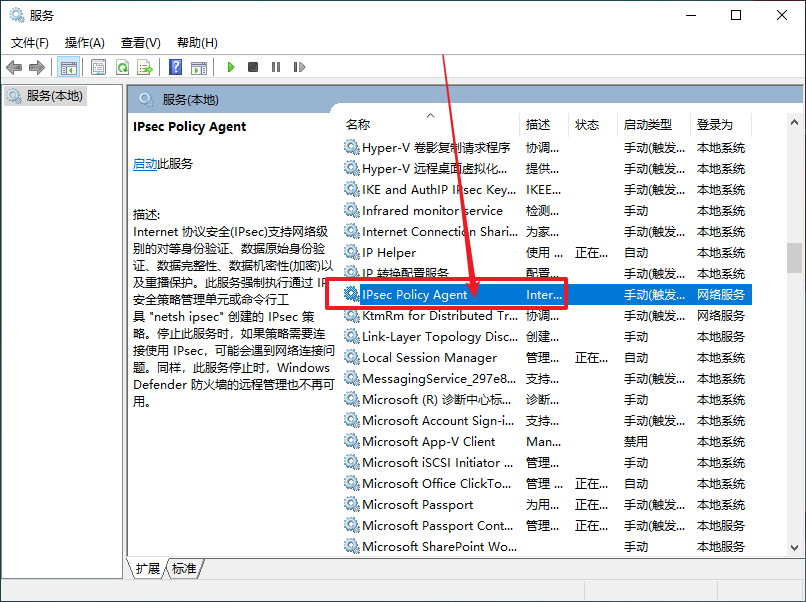Switch to the 标准 tab

(184, 568)
